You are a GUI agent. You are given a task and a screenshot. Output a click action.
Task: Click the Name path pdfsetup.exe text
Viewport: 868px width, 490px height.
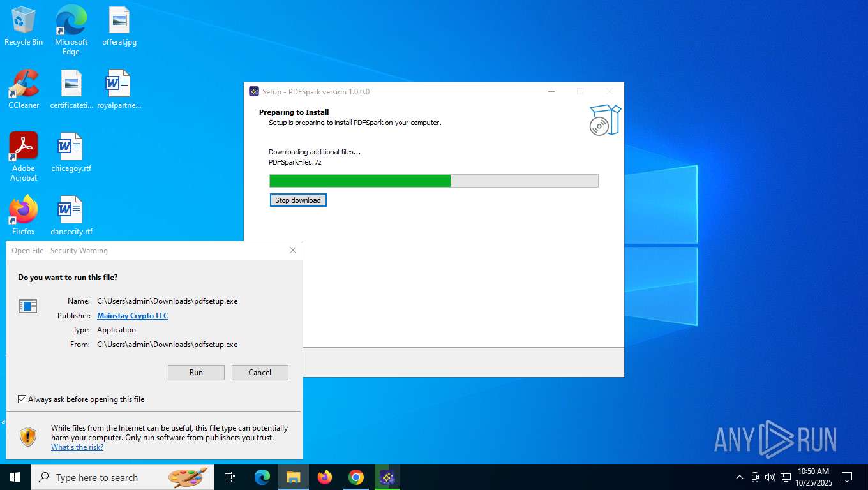coord(167,301)
